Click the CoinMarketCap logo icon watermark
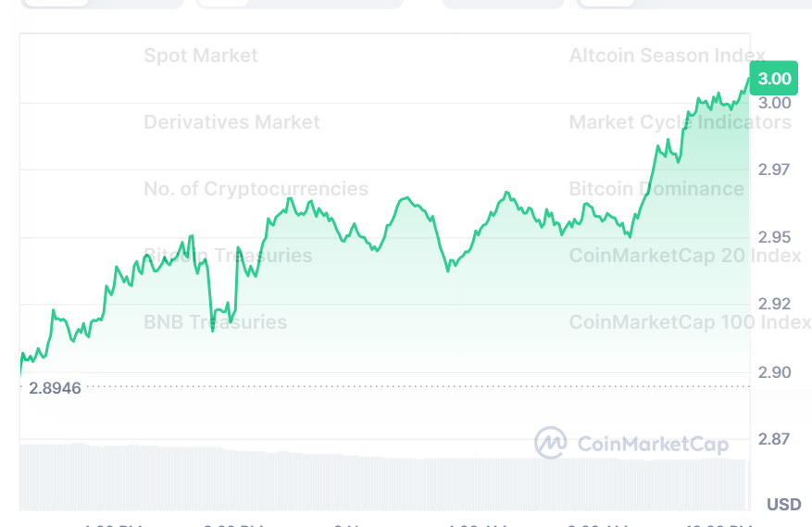 551,443
